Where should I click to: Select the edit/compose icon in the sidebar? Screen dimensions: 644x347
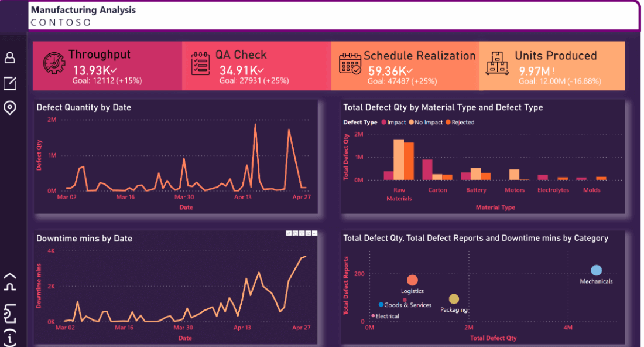pyautogui.click(x=9, y=82)
